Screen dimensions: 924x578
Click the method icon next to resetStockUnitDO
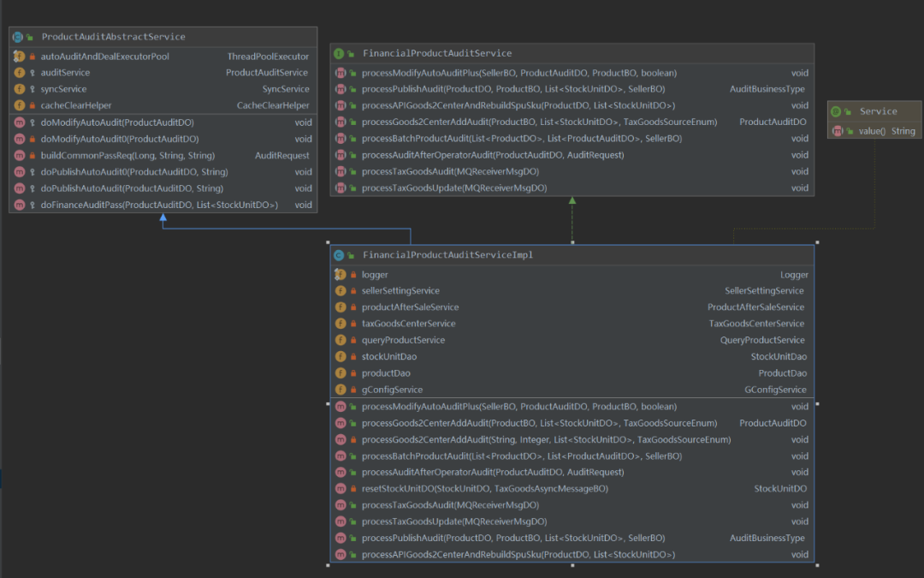coord(341,488)
